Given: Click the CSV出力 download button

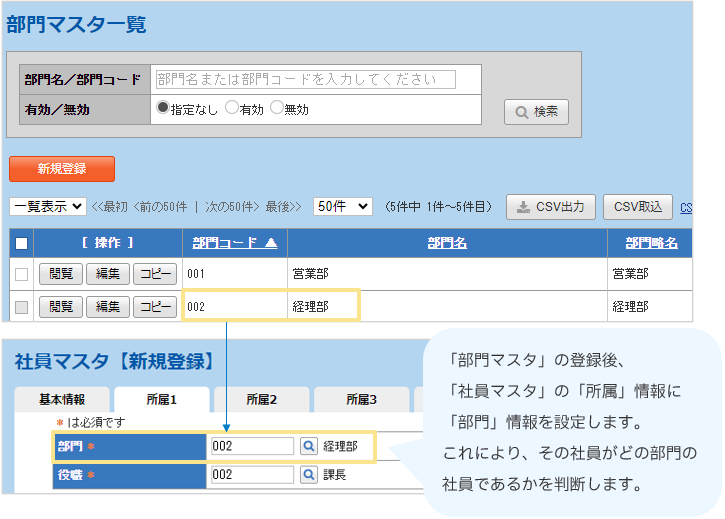Looking at the screenshot, I should pyautogui.click(x=551, y=207).
